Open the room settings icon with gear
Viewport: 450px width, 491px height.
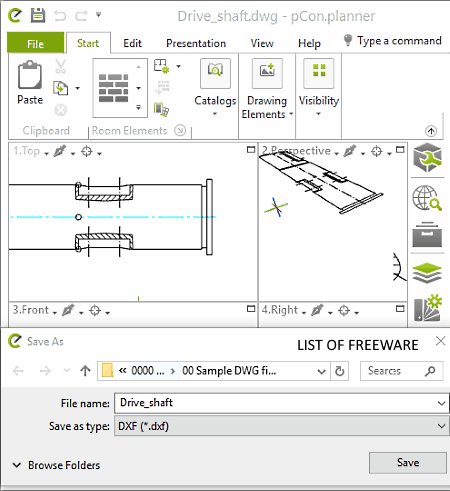162,66
